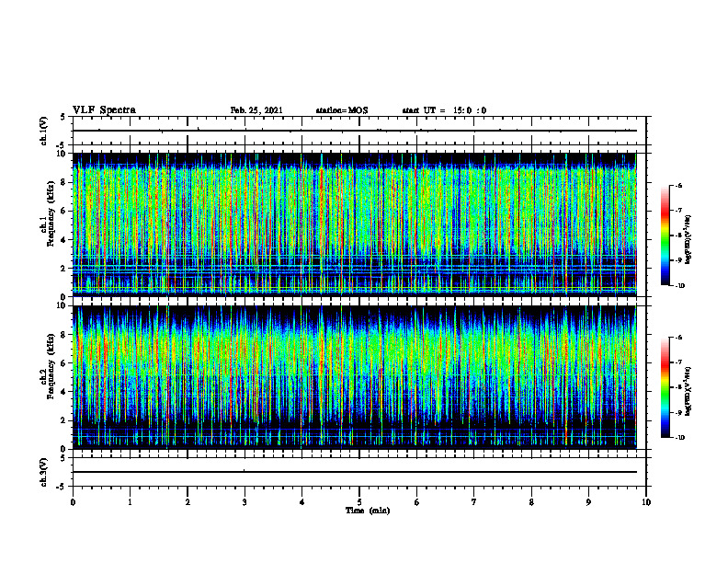728x563 pixels.
Task: Click the "ch.3(V)" axis label
Action: pos(43,472)
